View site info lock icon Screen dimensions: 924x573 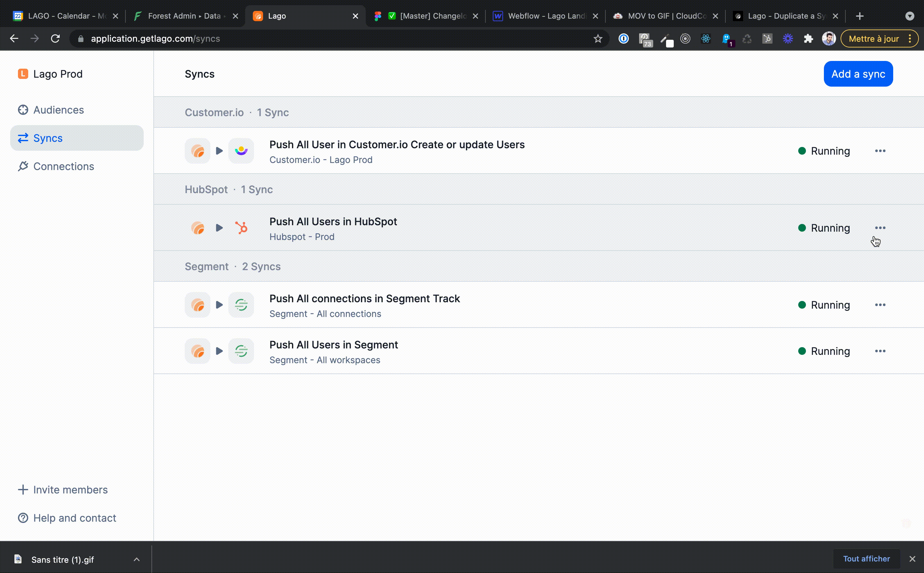tap(80, 38)
